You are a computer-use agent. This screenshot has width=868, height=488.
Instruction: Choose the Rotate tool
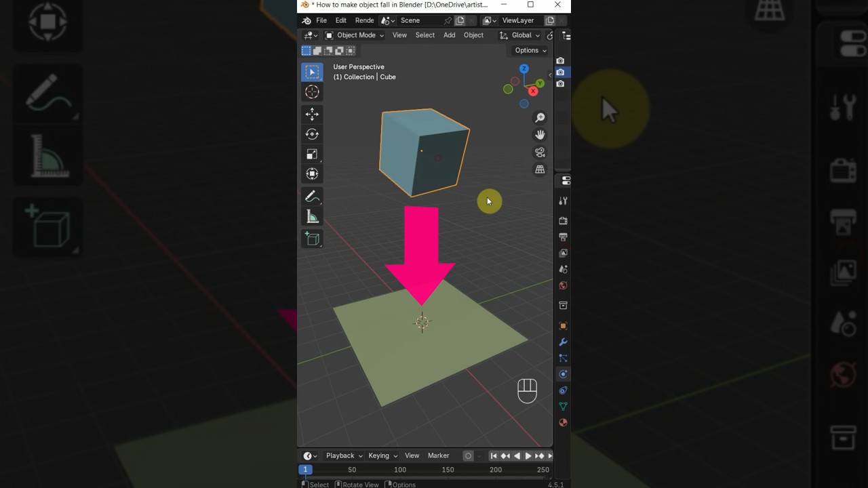(x=312, y=134)
